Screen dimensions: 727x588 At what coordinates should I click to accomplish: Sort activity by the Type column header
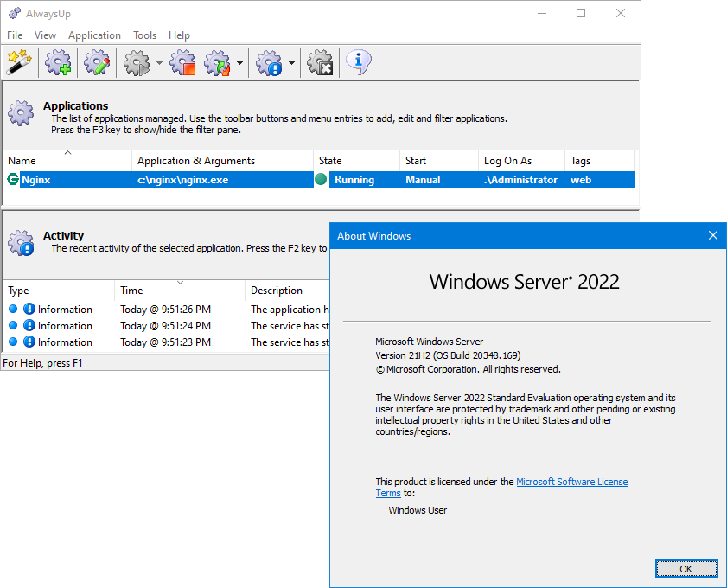click(59, 291)
